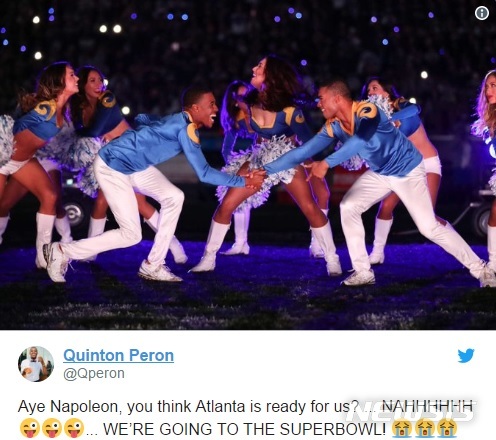Click the info icon on the photo
496x440 pixels.
(482, 13)
